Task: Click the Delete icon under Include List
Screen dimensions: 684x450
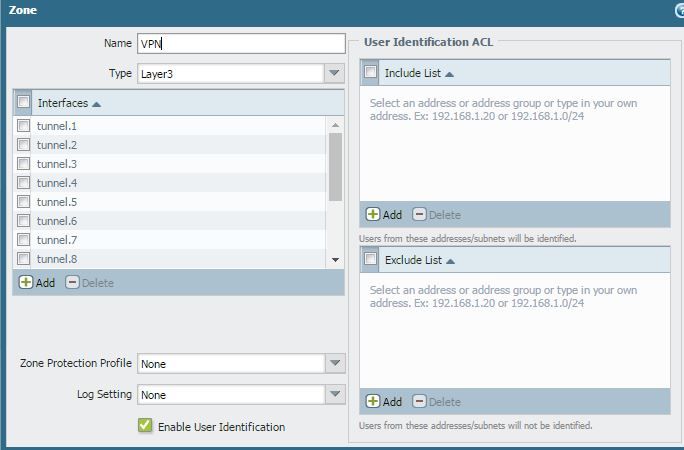Action: tap(420, 215)
